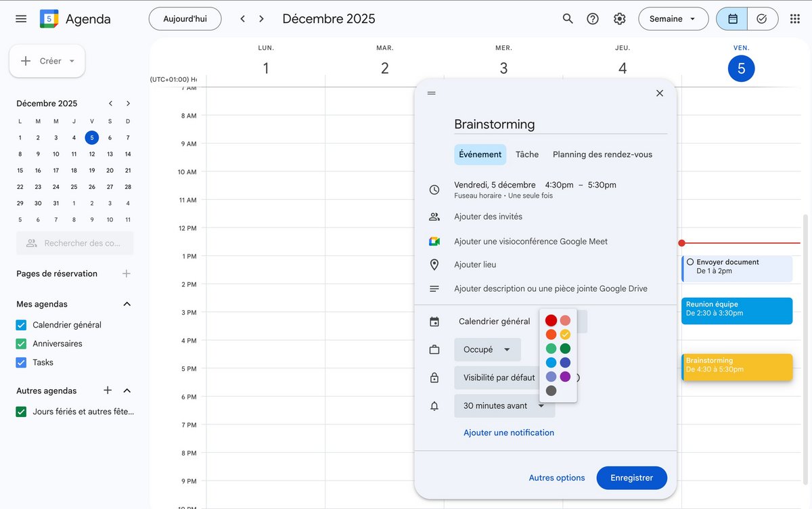Click the Enregistrer button
Image resolution: width=812 pixels, height=509 pixels.
(x=631, y=478)
